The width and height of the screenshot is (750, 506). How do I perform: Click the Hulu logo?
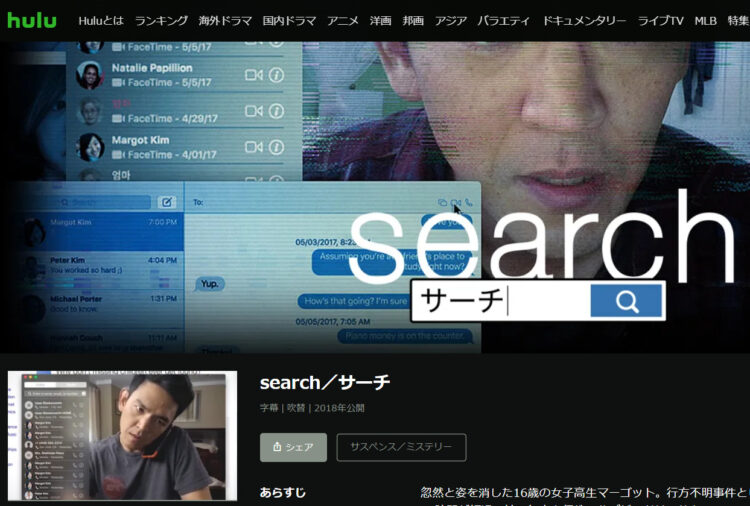click(x=32, y=21)
